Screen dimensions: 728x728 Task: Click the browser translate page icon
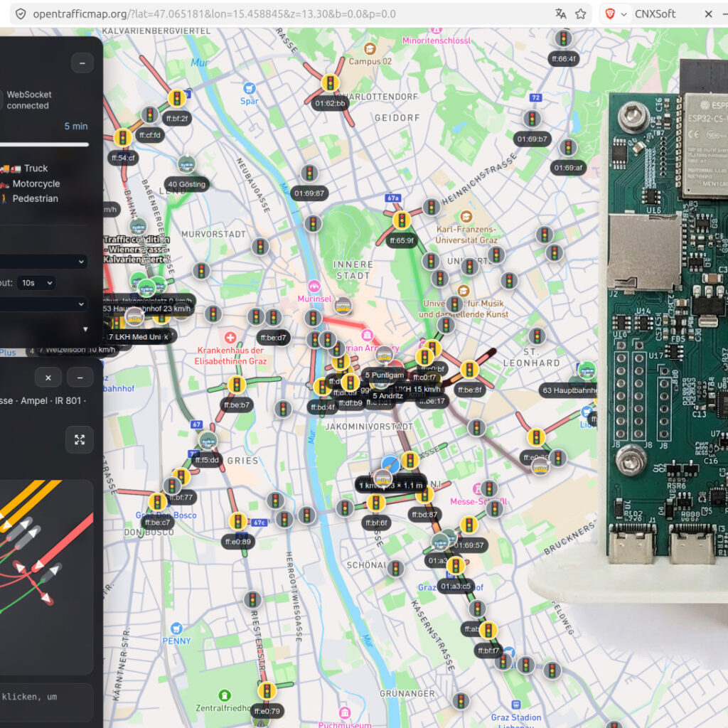[560, 14]
